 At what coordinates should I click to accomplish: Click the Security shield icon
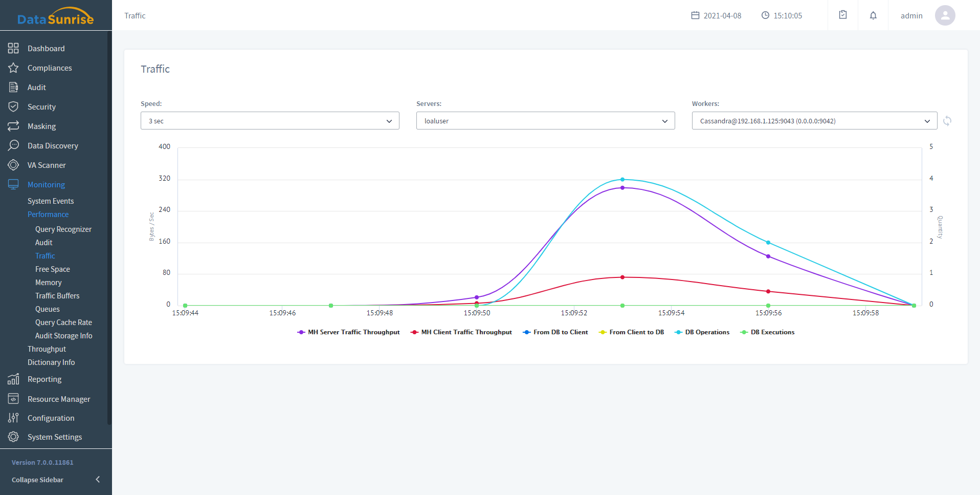coord(13,107)
